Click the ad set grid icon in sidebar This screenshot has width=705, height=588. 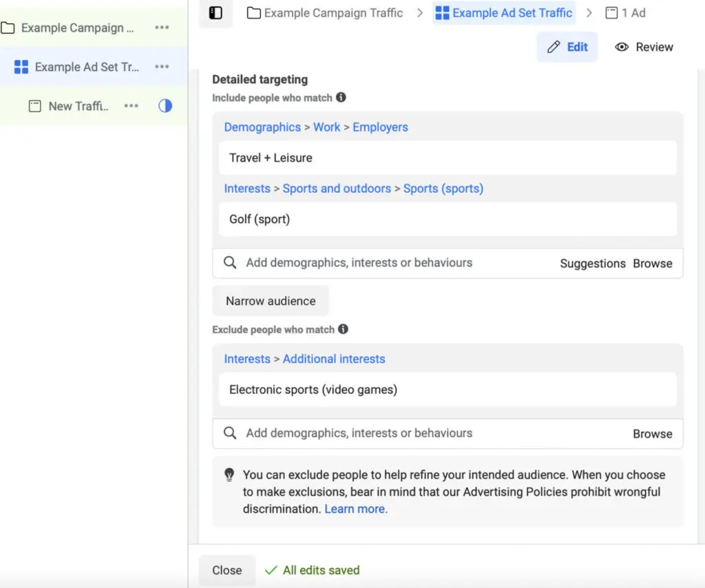(21, 67)
